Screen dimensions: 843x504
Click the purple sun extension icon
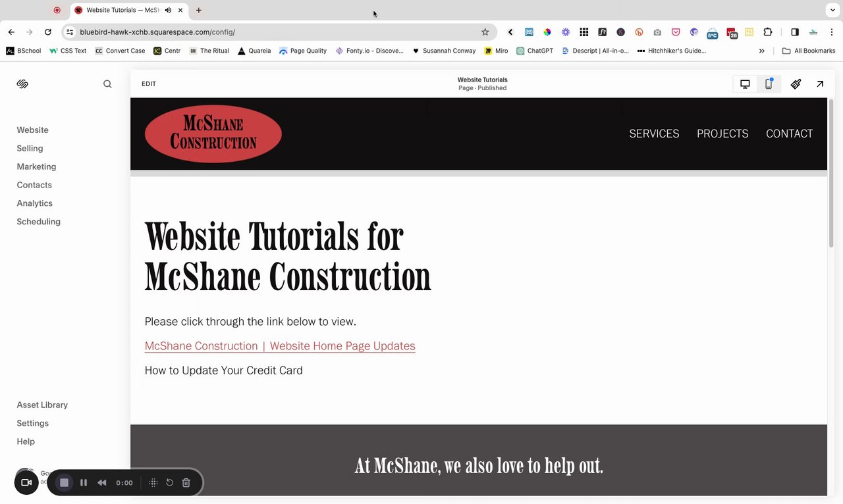[566, 32]
